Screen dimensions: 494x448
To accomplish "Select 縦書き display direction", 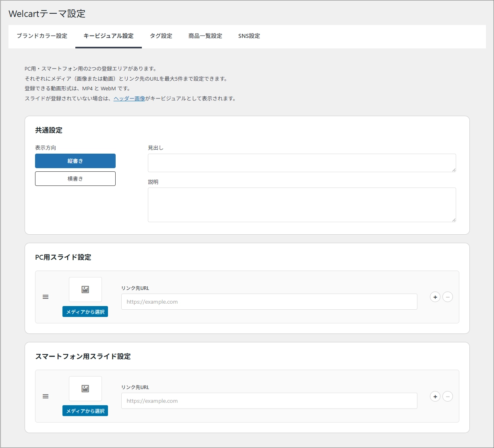I will pos(75,160).
